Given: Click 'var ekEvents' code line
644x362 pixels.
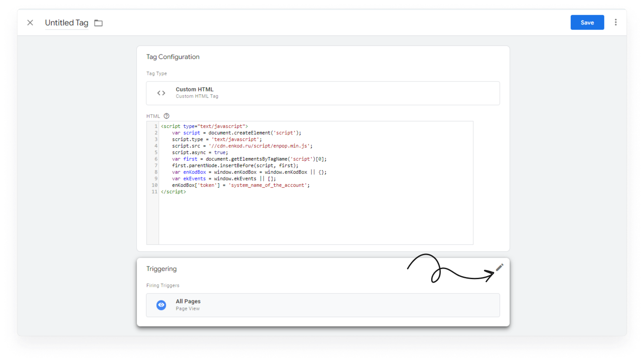Looking at the screenshot, I should click(x=224, y=178).
